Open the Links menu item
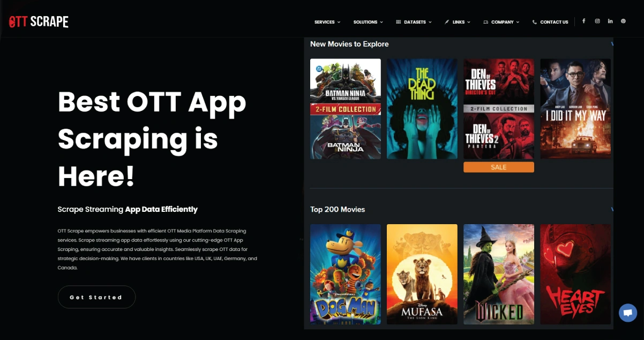This screenshot has width=644, height=340. (458, 22)
